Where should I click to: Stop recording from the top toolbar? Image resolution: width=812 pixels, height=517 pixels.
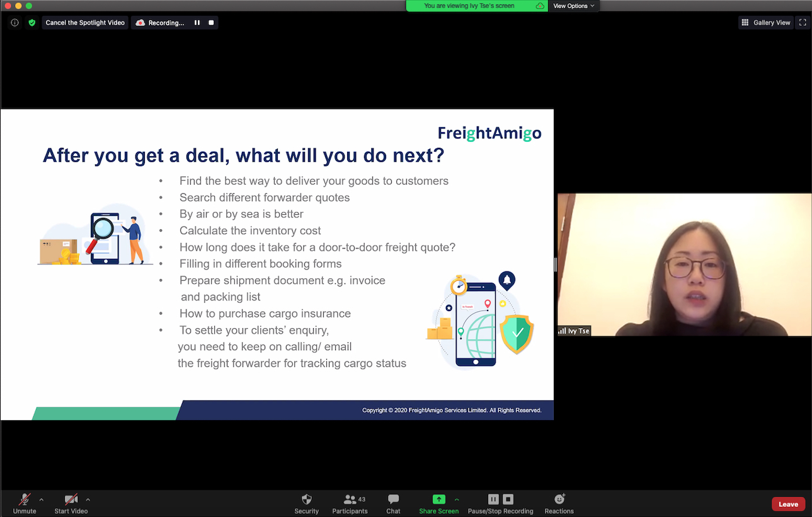(211, 23)
